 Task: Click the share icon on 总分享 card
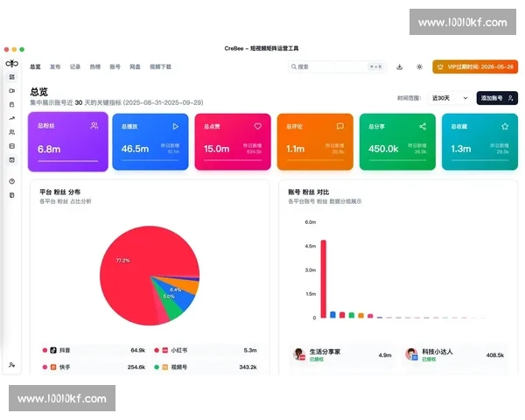pos(422,126)
